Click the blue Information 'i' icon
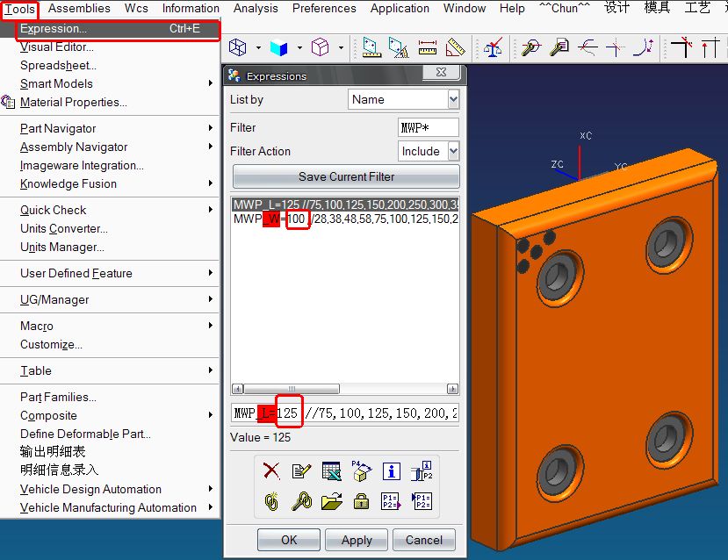The height and width of the screenshot is (560, 728). (392, 471)
